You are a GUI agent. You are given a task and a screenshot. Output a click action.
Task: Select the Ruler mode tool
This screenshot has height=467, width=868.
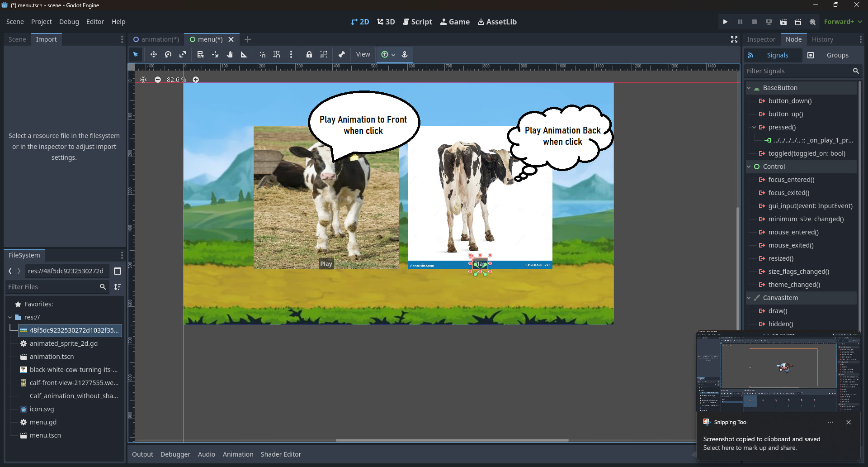tap(244, 54)
